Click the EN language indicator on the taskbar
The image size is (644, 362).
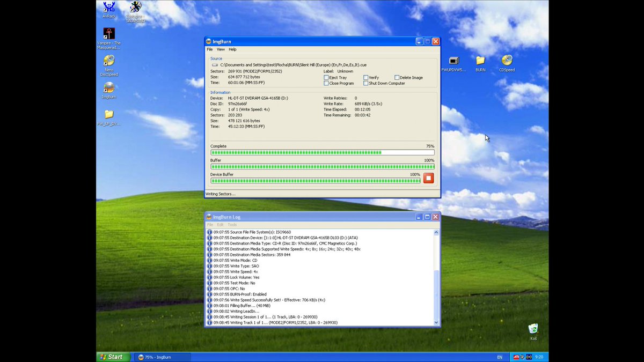(x=500, y=357)
